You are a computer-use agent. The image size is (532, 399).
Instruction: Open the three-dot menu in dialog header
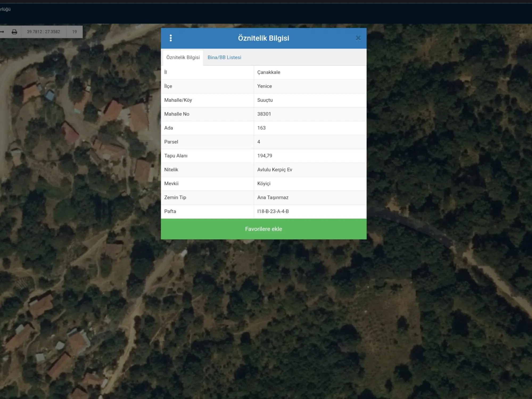[171, 38]
